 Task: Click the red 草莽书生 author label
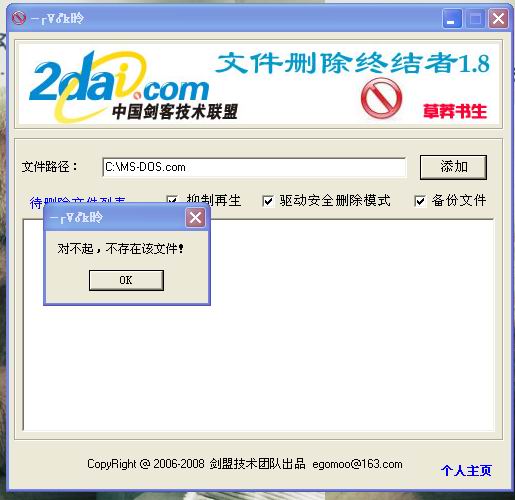pyautogui.click(x=455, y=111)
